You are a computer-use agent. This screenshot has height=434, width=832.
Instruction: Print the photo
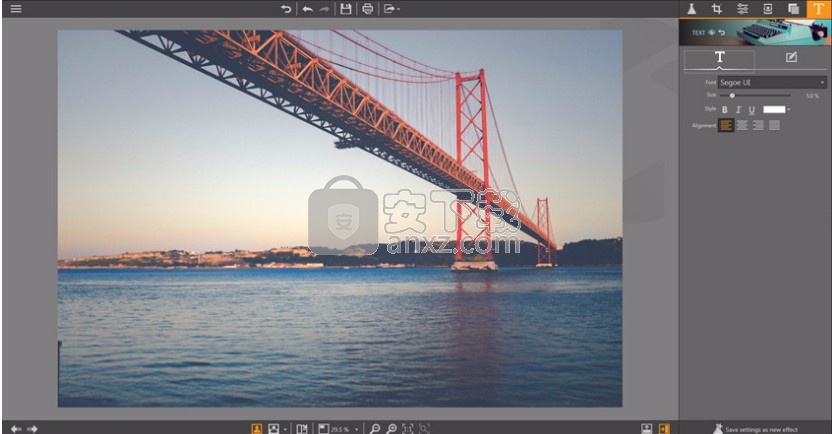pyautogui.click(x=368, y=8)
